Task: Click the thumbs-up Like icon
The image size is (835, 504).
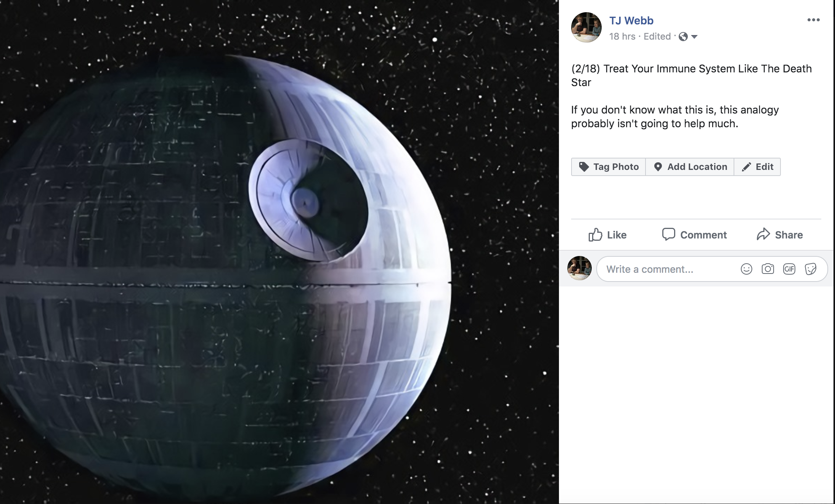Action: [595, 235]
